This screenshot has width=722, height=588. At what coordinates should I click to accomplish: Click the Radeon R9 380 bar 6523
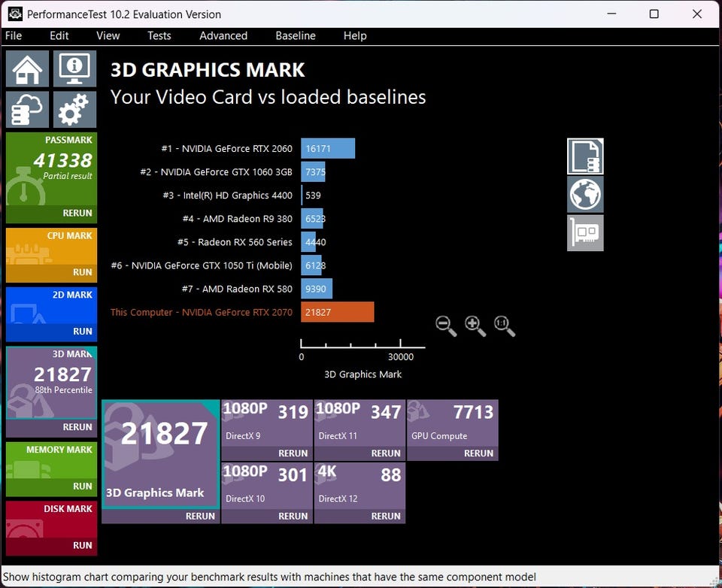coord(311,219)
